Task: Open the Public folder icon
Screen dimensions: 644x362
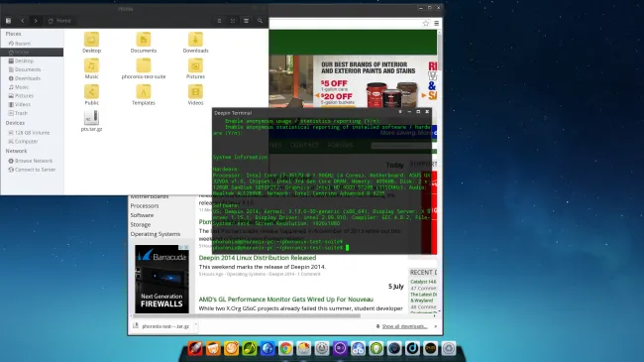Action: pyautogui.click(x=91, y=95)
